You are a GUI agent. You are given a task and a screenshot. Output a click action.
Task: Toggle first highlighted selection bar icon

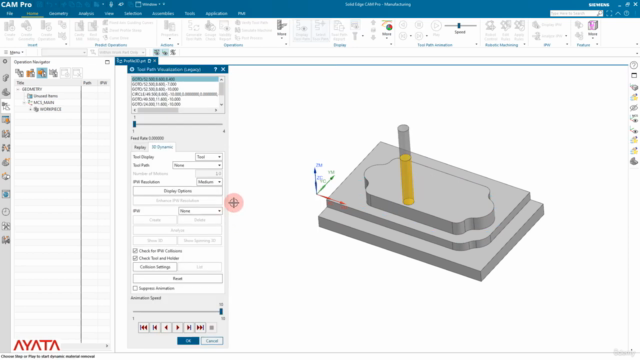click(x=157, y=52)
